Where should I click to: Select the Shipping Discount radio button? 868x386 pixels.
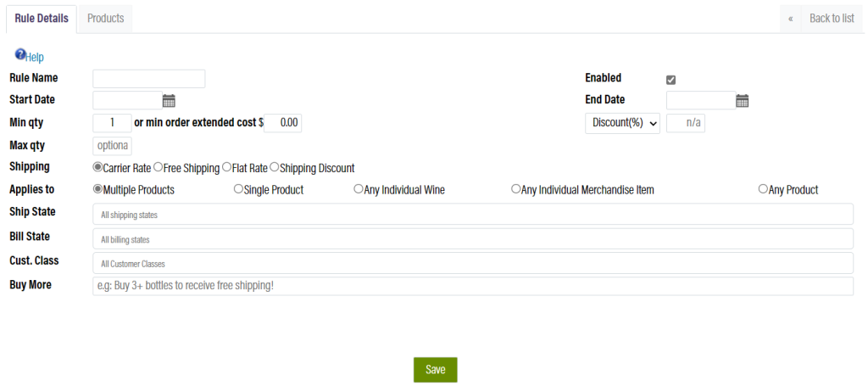pyautogui.click(x=275, y=168)
